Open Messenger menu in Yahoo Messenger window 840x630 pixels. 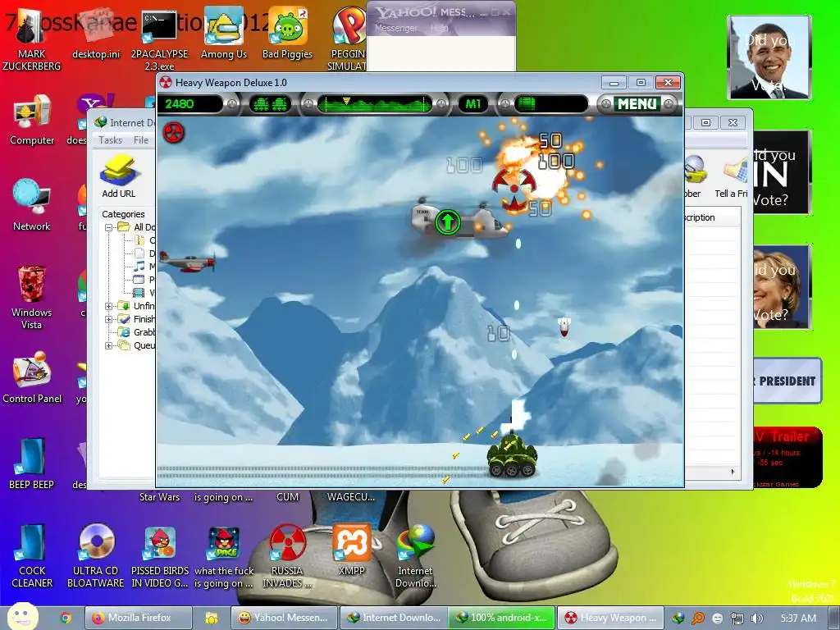pyautogui.click(x=395, y=28)
